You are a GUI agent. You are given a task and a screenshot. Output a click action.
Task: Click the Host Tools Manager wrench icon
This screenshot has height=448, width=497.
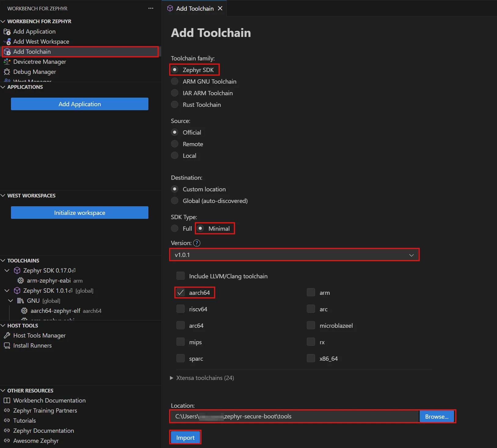point(7,336)
